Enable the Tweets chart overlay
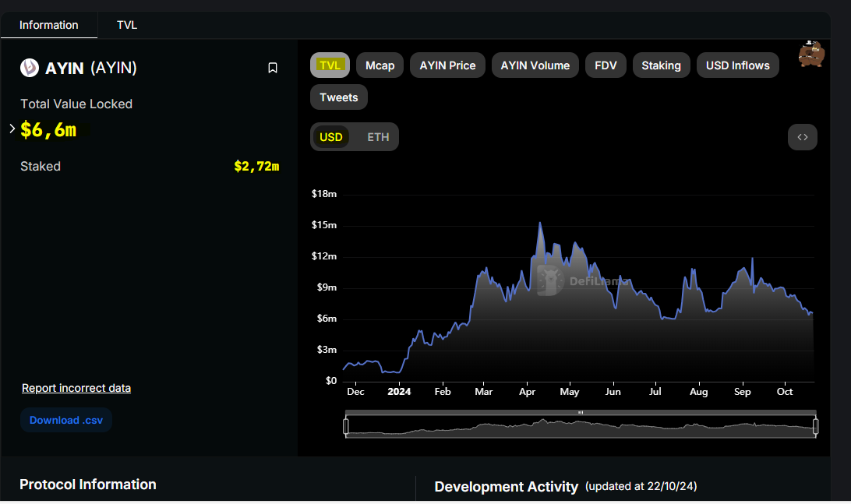 tap(339, 97)
